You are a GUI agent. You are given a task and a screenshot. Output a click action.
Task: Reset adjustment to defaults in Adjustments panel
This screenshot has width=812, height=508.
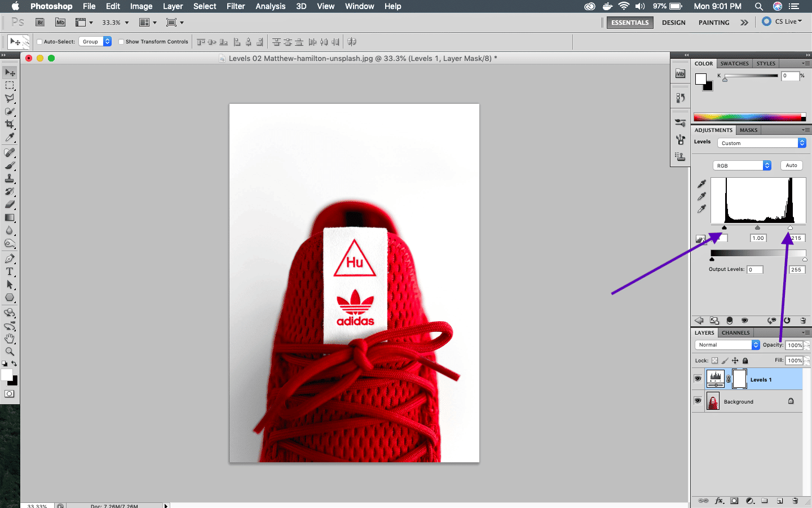[x=787, y=320]
